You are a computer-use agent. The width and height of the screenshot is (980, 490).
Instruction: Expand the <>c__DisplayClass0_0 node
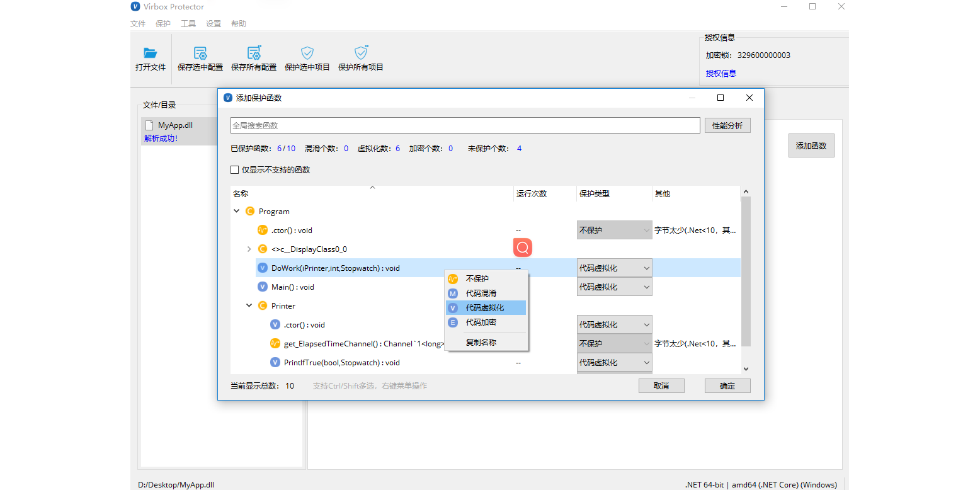tap(249, 249)
